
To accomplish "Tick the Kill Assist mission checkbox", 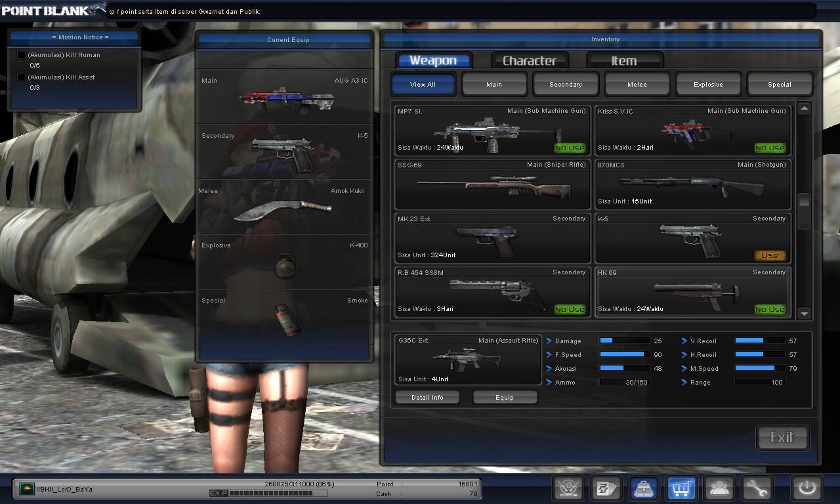I will click(x=21, y=77).
